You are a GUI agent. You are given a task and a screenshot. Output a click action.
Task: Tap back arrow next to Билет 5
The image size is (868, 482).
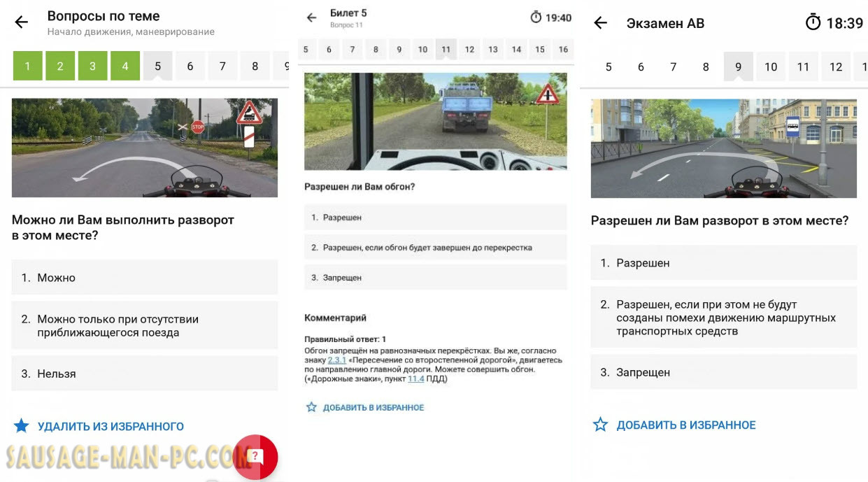[x=312, y=18]
